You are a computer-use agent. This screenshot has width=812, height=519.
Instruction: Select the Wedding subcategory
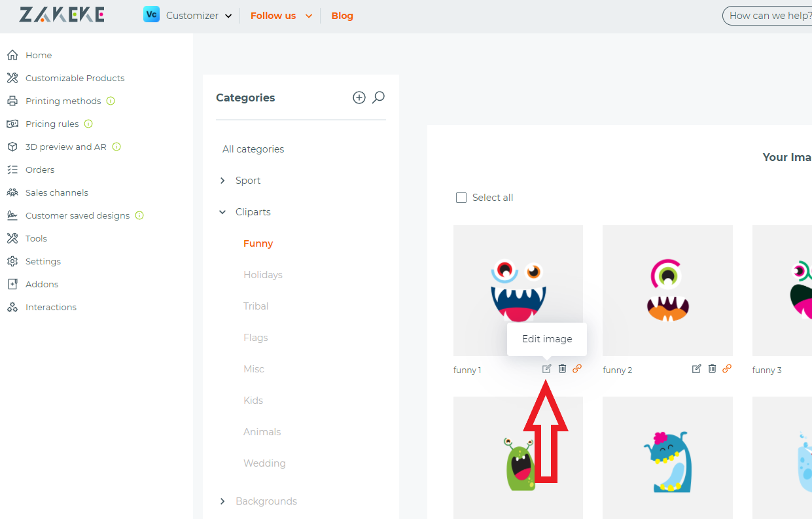click(x=264, y=463)
